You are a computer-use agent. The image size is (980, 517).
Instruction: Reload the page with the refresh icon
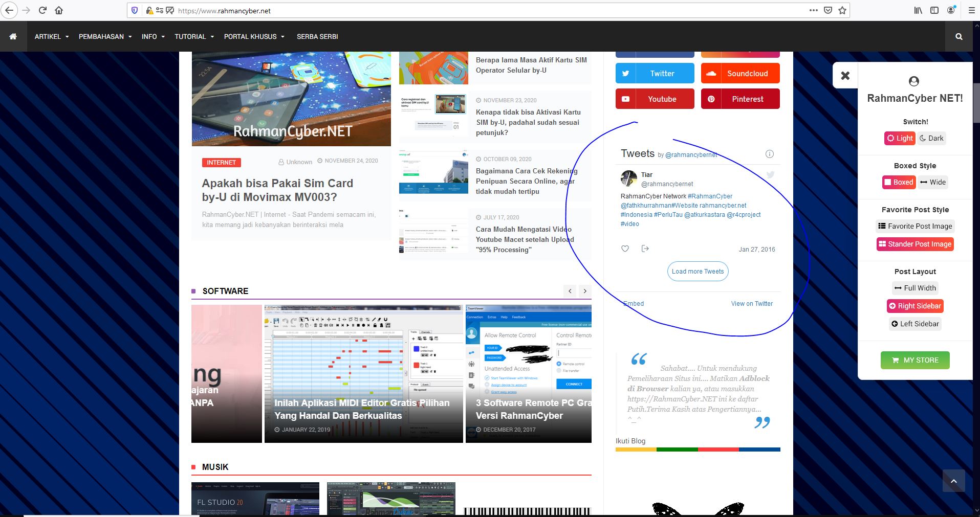pyautogui.click(x=42, y=10)
